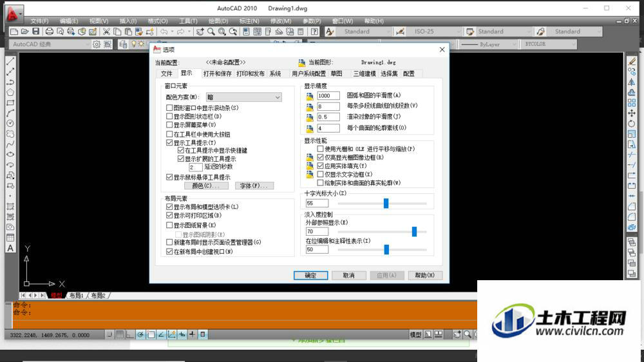
Task: Select the Line tool in draw toolbar
Action: coord(10,61)
